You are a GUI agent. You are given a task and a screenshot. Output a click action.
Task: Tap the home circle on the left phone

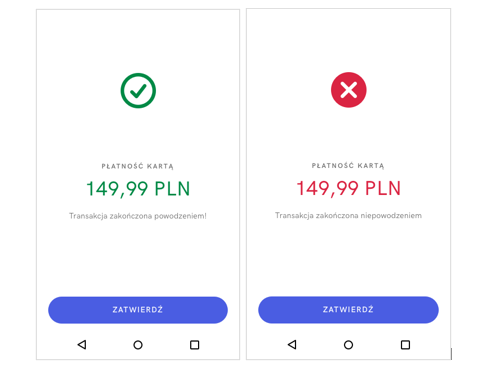pos(138,345)
